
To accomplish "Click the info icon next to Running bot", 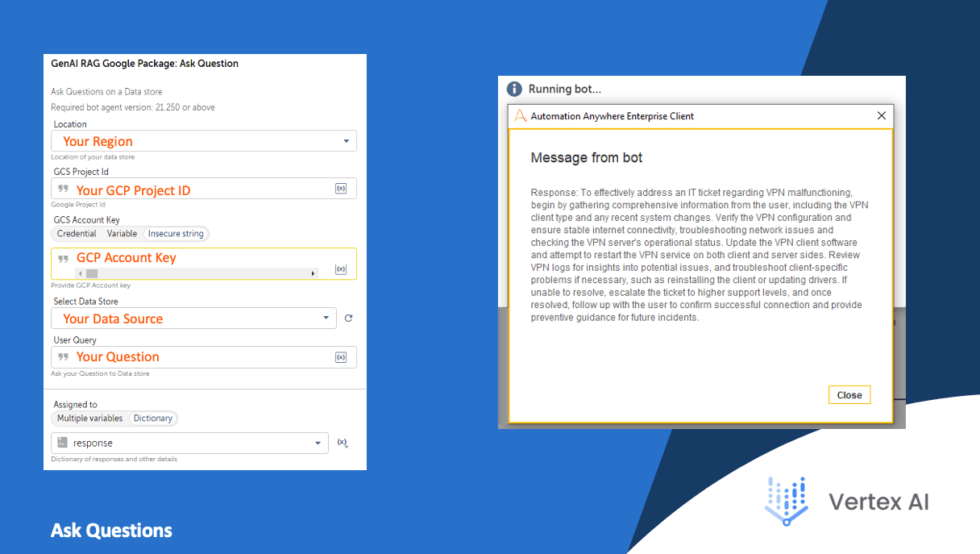I will (x=515, y=89).
